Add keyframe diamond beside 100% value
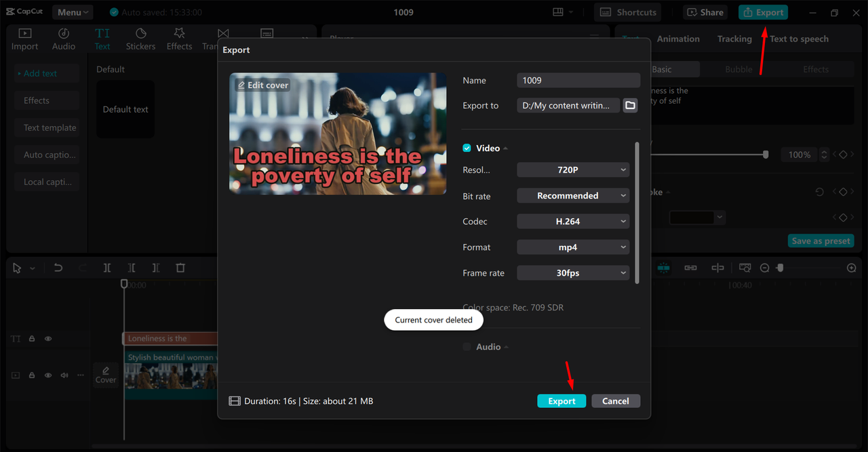 click(x=843, y=155)
